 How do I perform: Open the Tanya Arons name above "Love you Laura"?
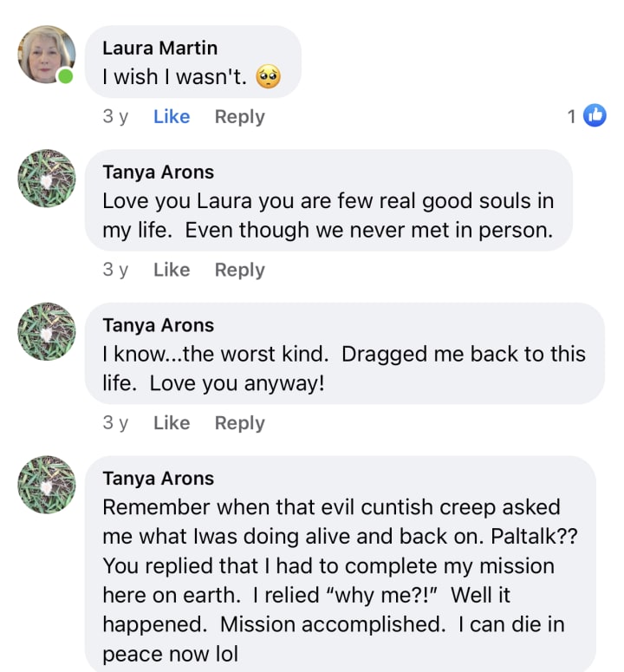(158, 172)
